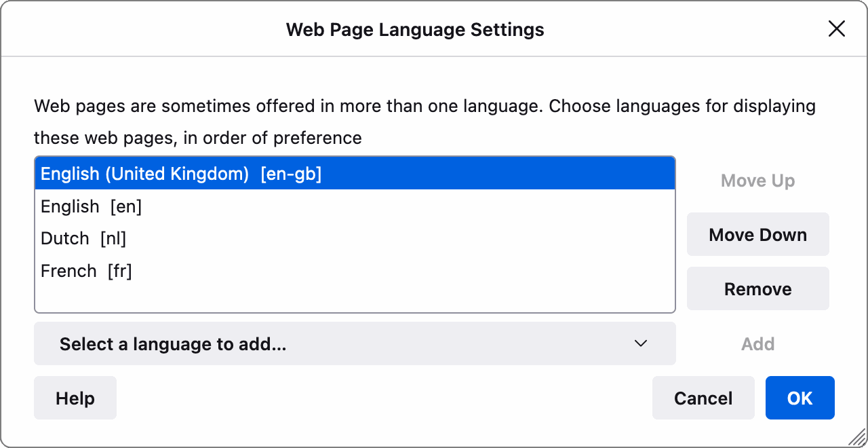Screen dimensions: 868x448
Task: Click the Move Down button
Action: (x=757, y=234)
